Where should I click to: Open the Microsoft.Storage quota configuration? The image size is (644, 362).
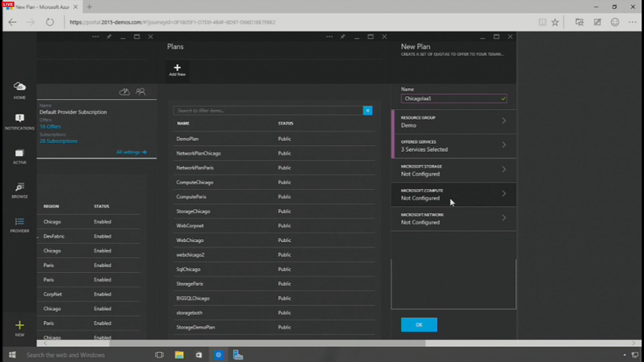[x=453, y=170]
